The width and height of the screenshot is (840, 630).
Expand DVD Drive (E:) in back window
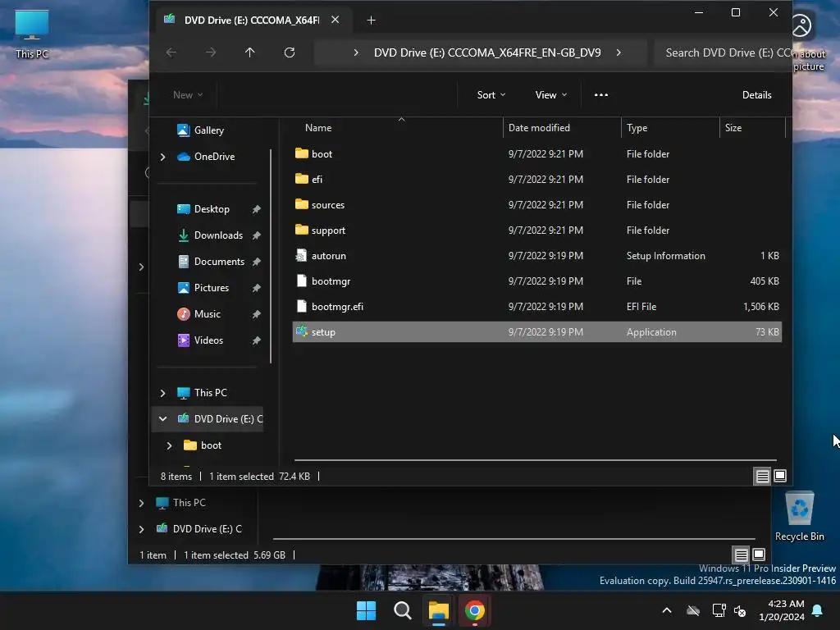pos(141,529)
